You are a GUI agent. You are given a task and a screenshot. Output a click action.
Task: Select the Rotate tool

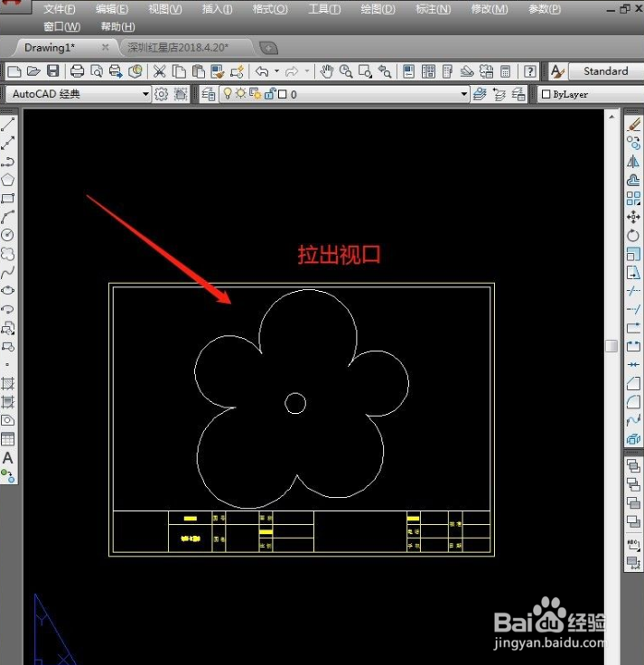coord(633,236)
